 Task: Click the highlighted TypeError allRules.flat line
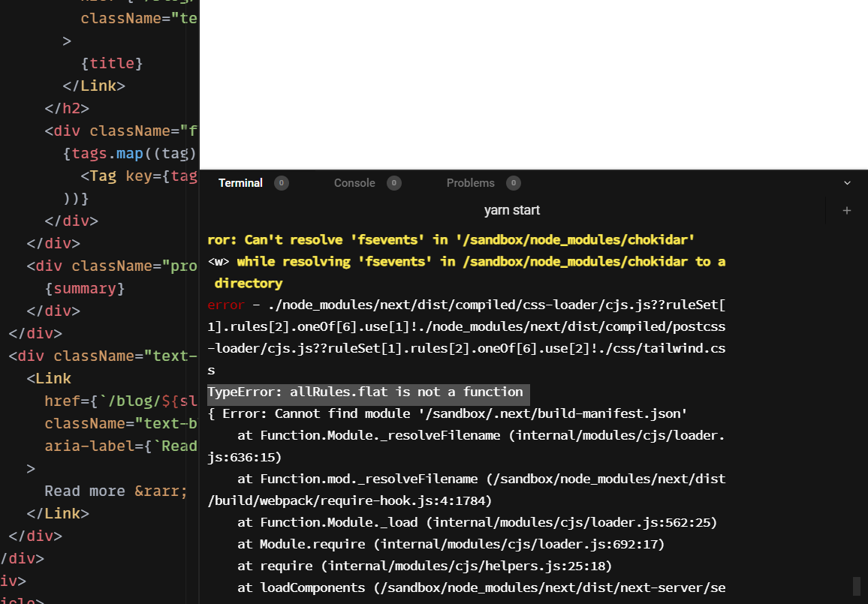tap(368, 392)
